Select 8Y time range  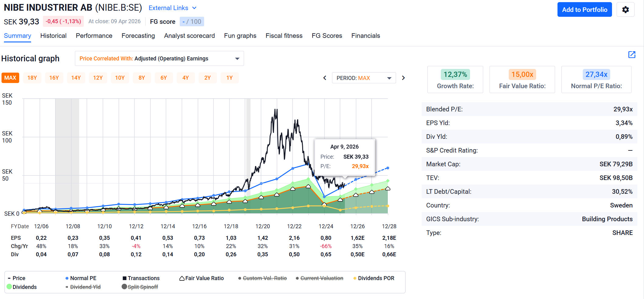142,78
